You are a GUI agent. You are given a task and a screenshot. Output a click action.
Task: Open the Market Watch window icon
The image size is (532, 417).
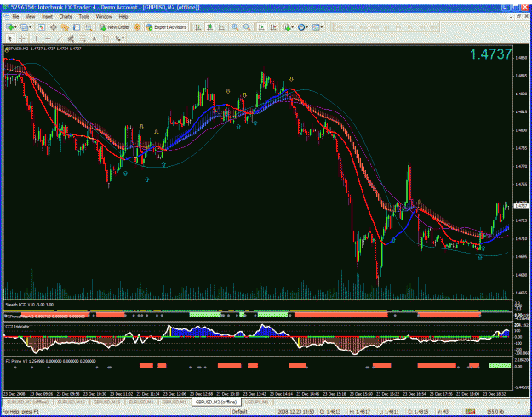(42, 27)
